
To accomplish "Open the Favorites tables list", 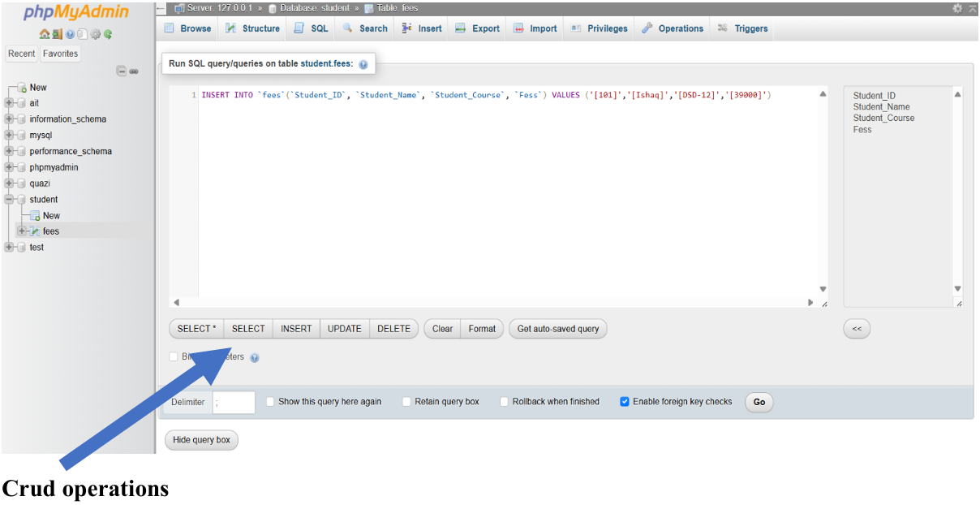I will pos(61,54).
